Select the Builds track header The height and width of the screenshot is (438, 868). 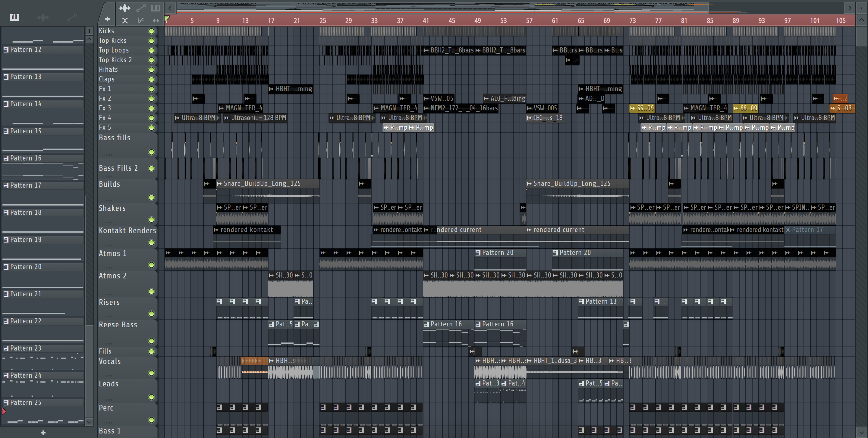(x=127, y=191)
